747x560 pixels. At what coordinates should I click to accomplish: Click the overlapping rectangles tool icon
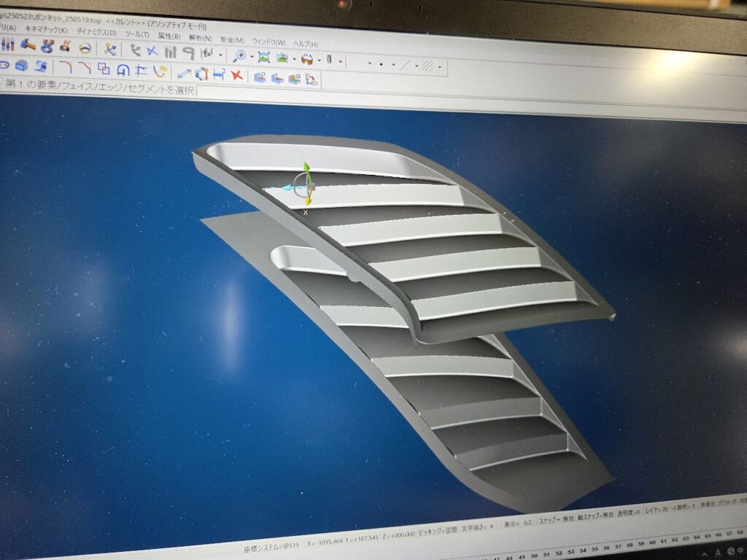tap(104, 69)
